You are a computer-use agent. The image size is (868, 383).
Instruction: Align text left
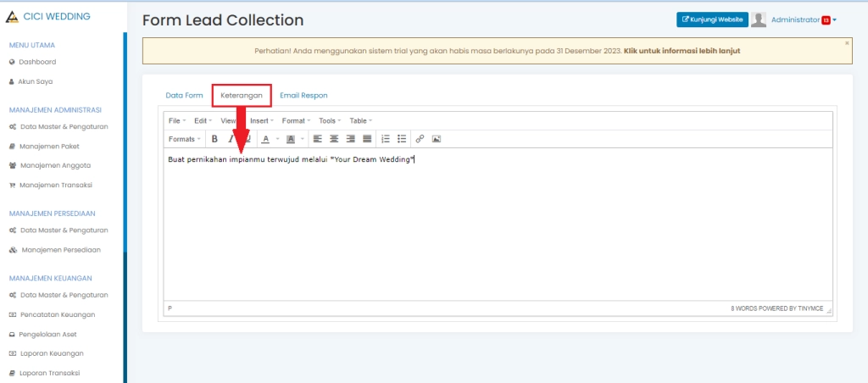pyautogui.click(x=317, y=139)
